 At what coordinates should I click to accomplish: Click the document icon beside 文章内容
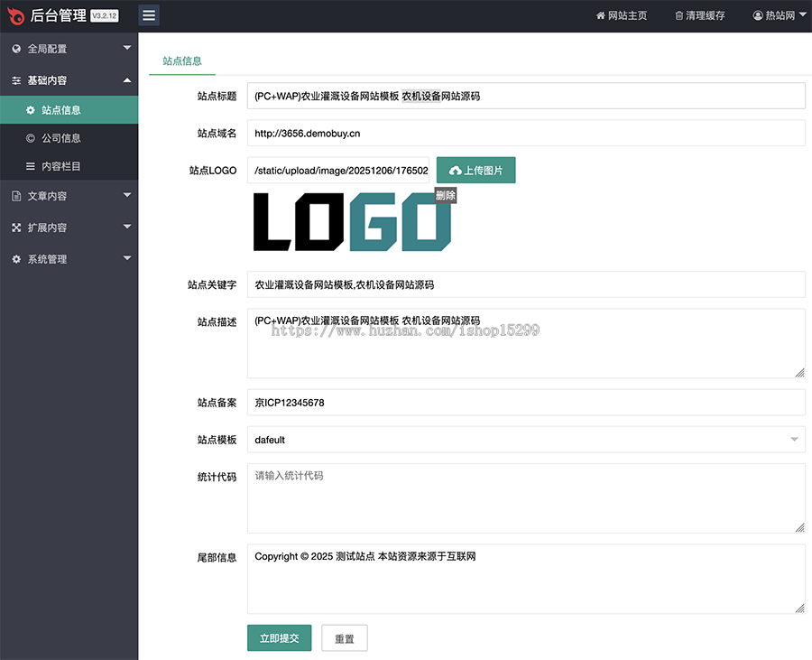coord(16,196)
